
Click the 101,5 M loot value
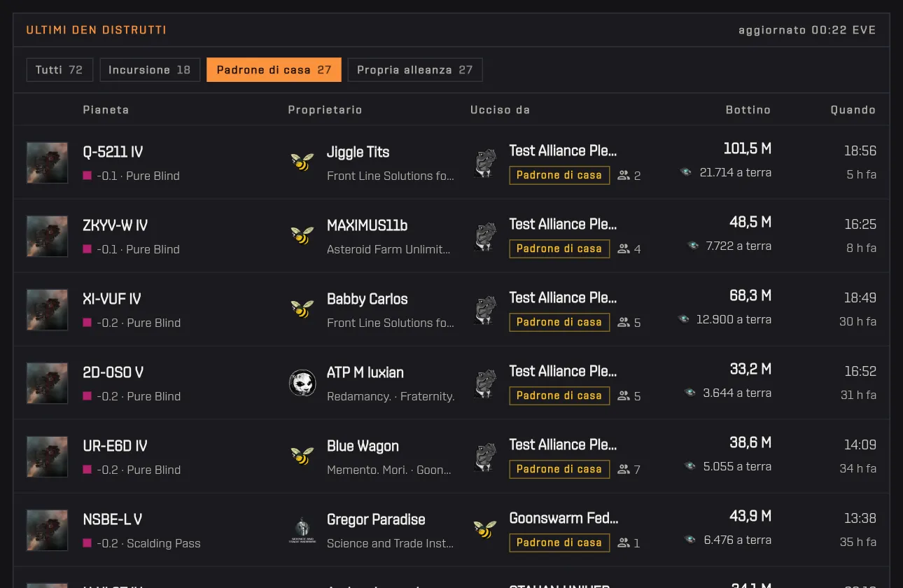(748, 148)
